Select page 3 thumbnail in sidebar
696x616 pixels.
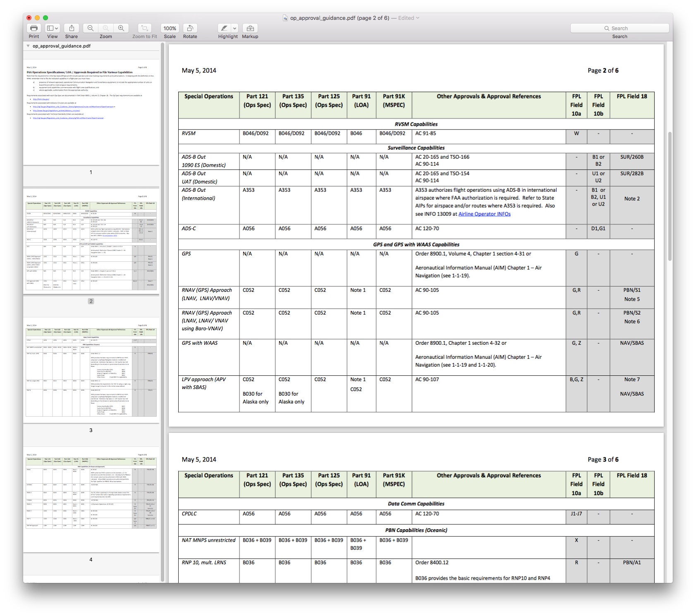point(91,371)
